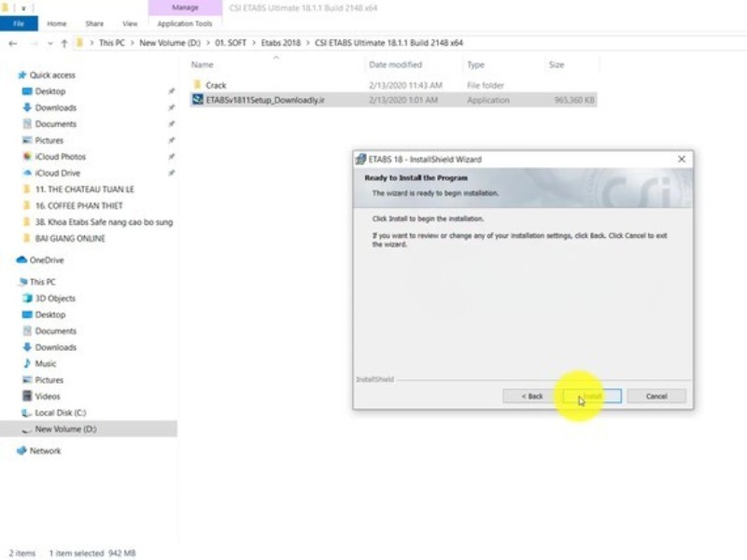Sort files by the Date modified column

(396, 65)
